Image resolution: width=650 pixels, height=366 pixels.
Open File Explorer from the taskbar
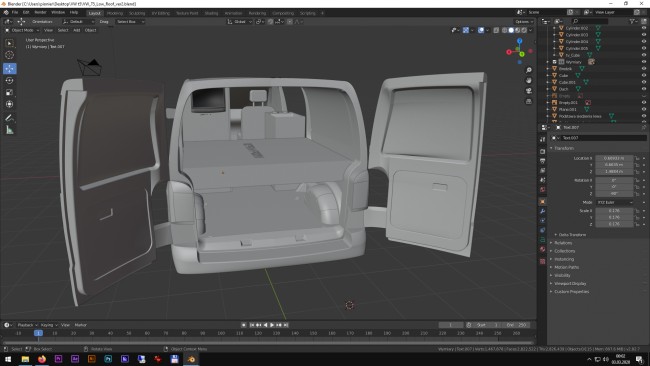25,359
